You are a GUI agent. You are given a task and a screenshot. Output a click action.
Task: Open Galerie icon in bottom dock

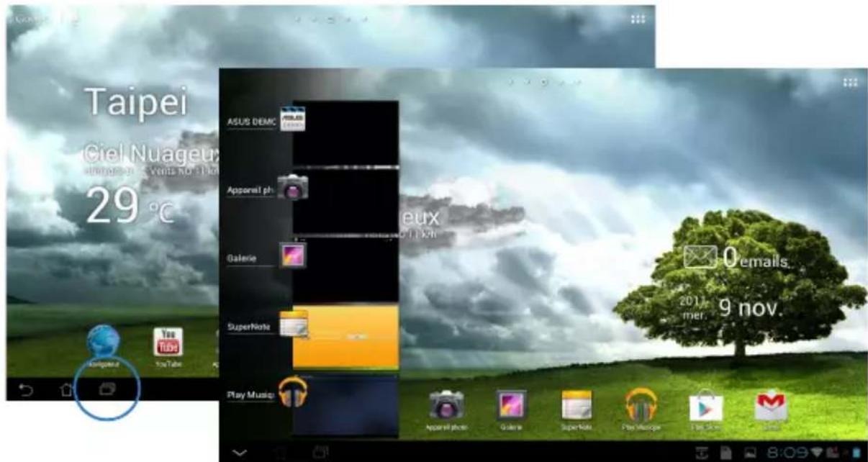click(x=512, y=405)
